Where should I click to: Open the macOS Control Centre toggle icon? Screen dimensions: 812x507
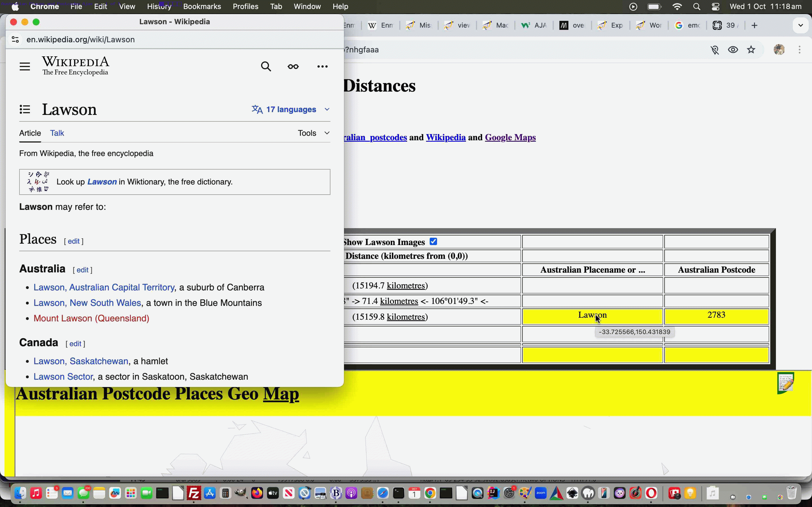(715, 6)
